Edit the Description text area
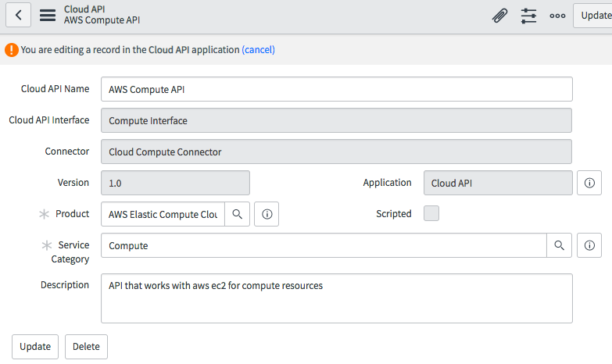 [x=336, y=298]
